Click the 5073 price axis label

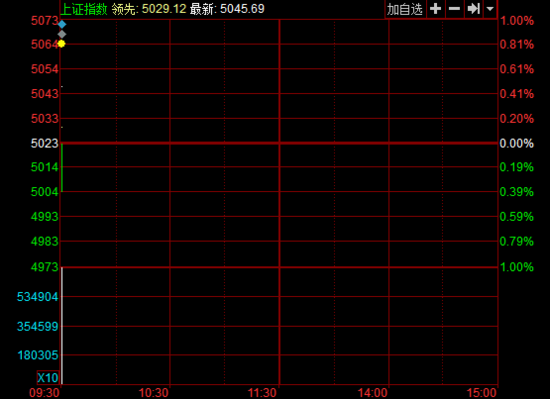pyautogui.click(x=44, y=21)
